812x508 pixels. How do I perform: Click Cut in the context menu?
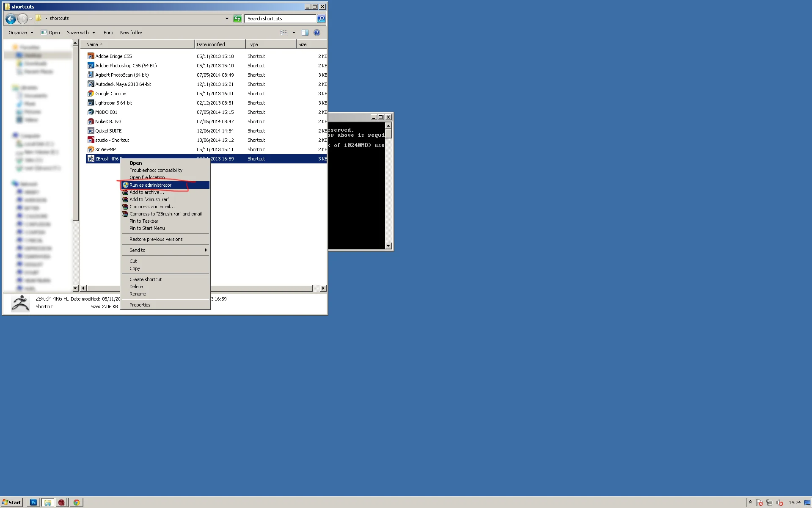point(165,261)
